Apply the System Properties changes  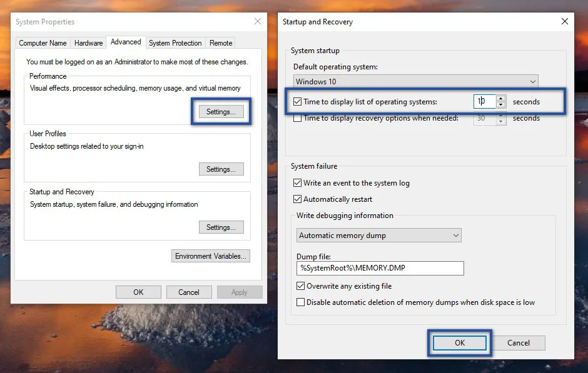click(240, 292)
